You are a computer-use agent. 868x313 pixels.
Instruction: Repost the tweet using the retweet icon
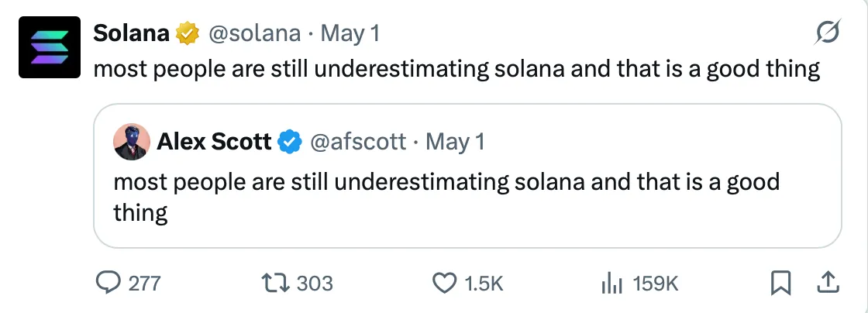(x=276, y=284)
